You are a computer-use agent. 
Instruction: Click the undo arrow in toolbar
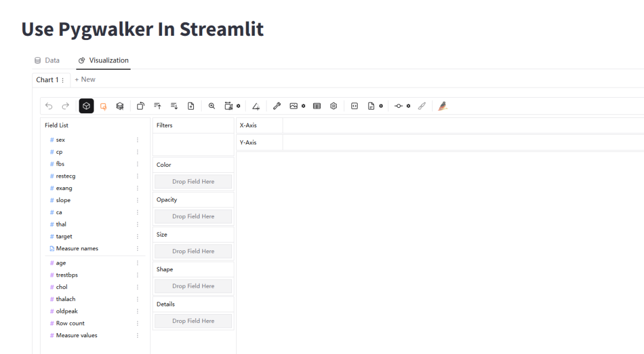coord(49,106)
